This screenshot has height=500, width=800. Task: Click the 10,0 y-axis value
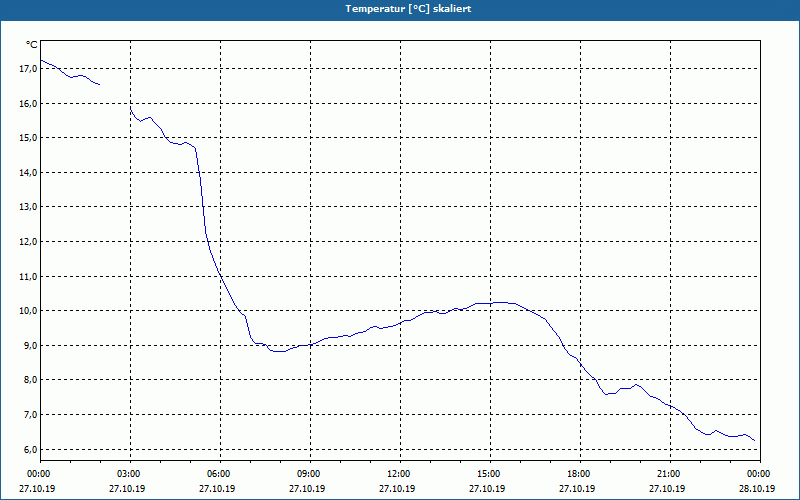click(x=28, y=311)
